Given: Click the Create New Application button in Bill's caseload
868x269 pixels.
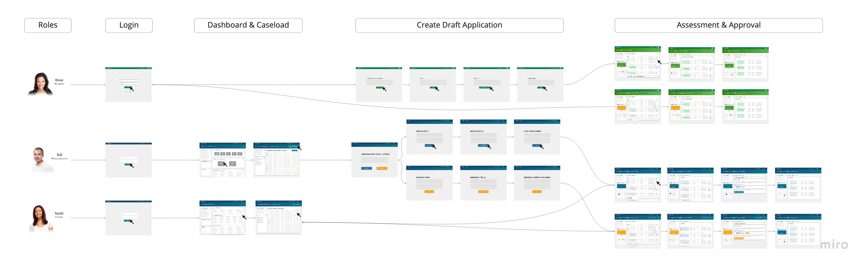Looking at the screenshot, I should point(293,147).
